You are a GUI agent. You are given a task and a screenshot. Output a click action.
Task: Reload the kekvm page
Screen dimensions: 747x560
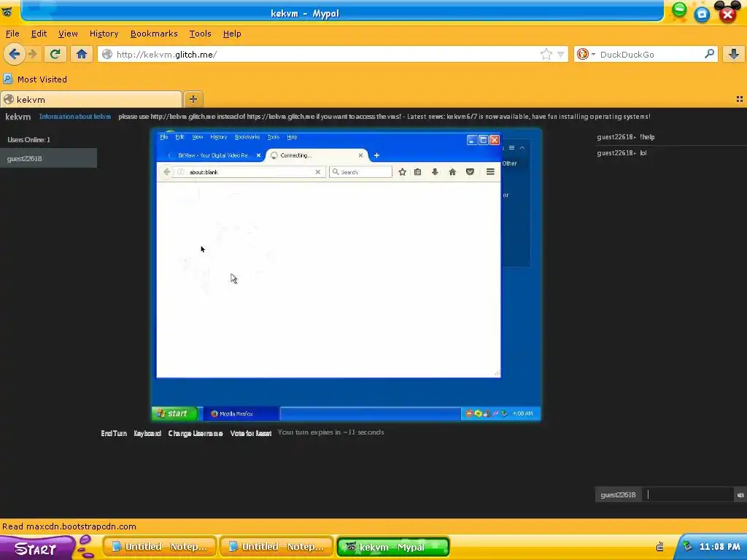pyautogui.click(x=55, y=54)
